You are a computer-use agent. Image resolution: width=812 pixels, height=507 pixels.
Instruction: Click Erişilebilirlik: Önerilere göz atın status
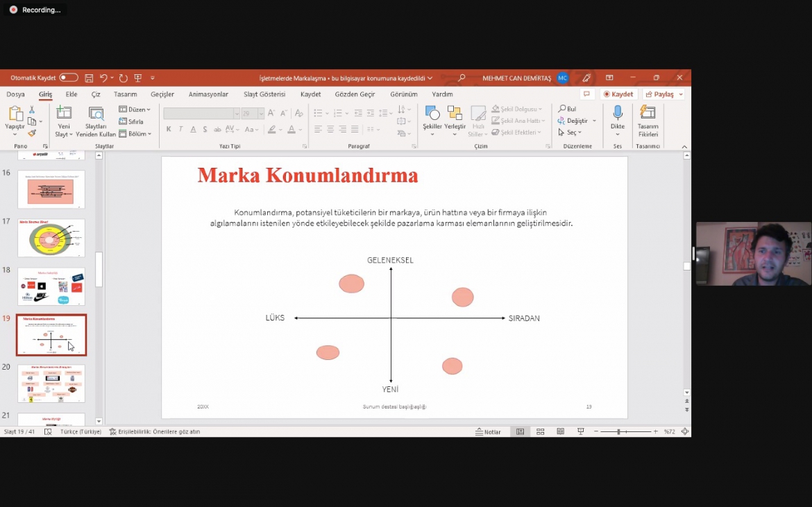pyautogui.click(x=154, y=431)
